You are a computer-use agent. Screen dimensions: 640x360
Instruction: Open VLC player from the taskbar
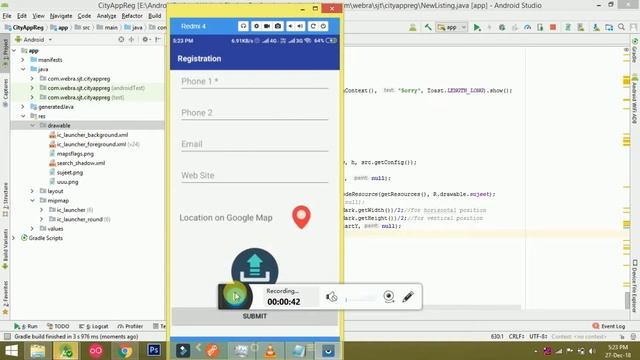(x=270, y=350)
